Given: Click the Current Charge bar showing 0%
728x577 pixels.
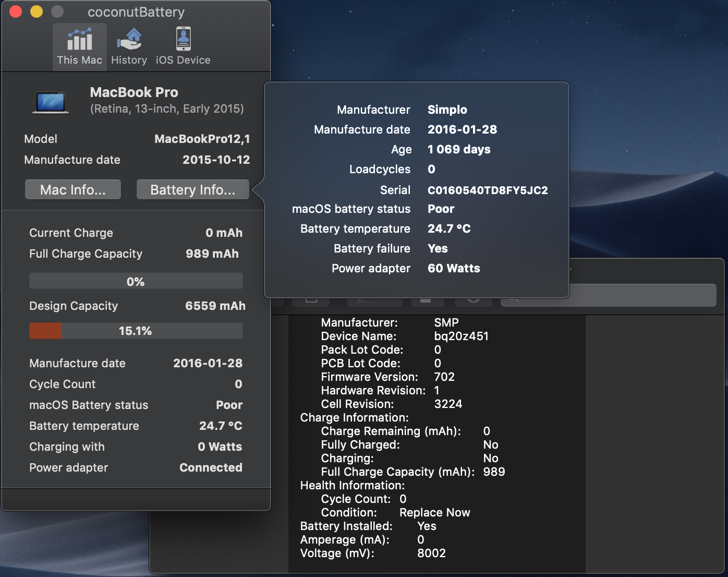Looking at the screenshot, I should (x=136, y=281).
